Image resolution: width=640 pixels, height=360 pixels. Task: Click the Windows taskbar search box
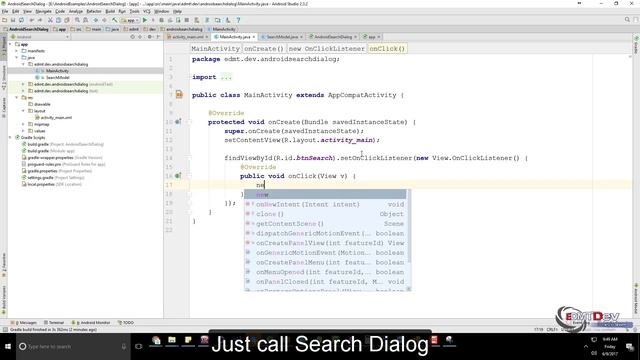(x=73, y=347)
